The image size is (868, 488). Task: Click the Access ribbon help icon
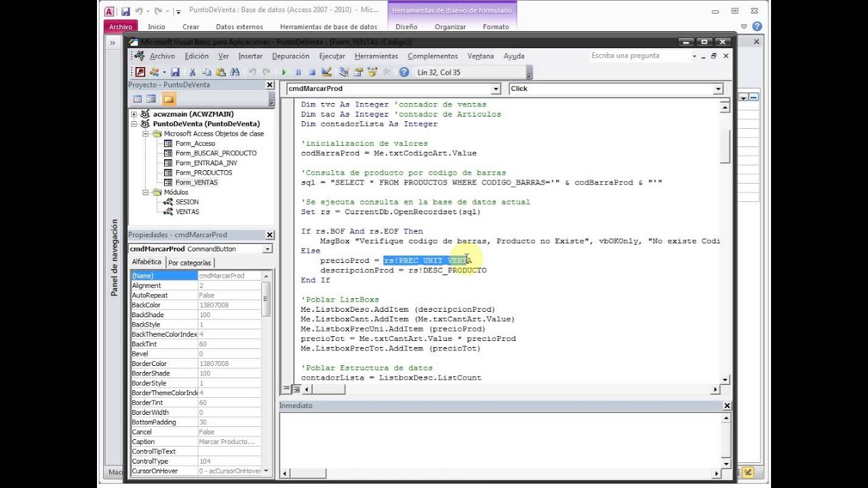757,26
